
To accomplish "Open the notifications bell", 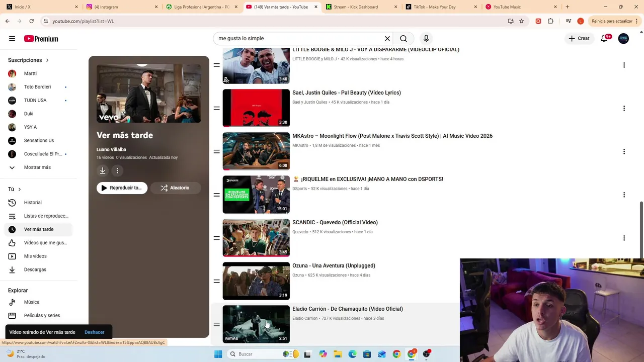I will 605,38.
